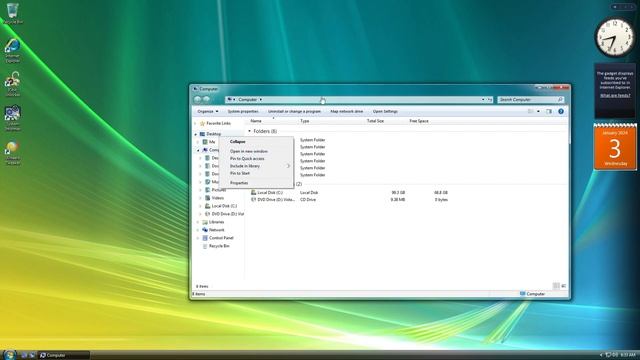Sort by the Name column header

point(256,121)
